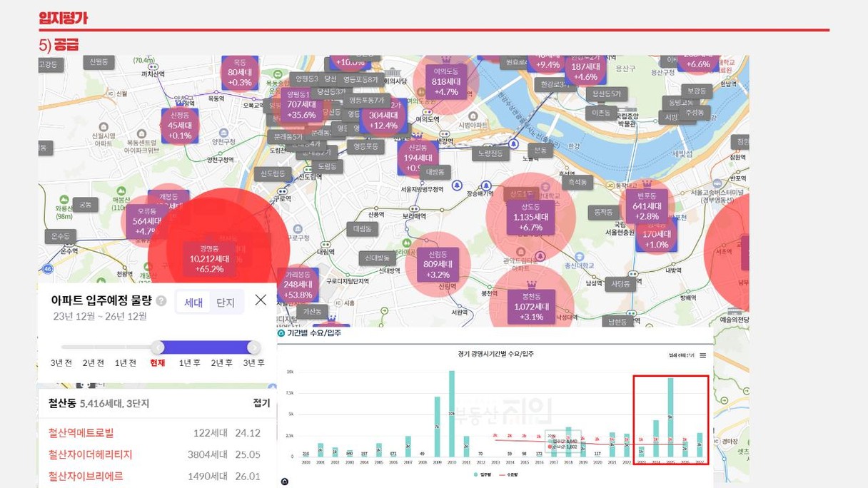The image size is (868, 488).
Task: Toggle the 수요량 legend item on the chart
Action: [507, 474]
